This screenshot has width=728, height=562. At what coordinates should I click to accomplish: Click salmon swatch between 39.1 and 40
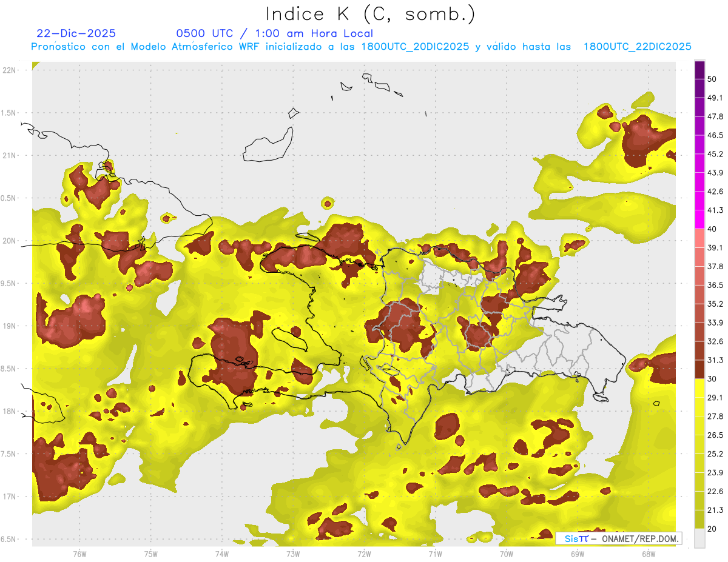coord(699,238)
